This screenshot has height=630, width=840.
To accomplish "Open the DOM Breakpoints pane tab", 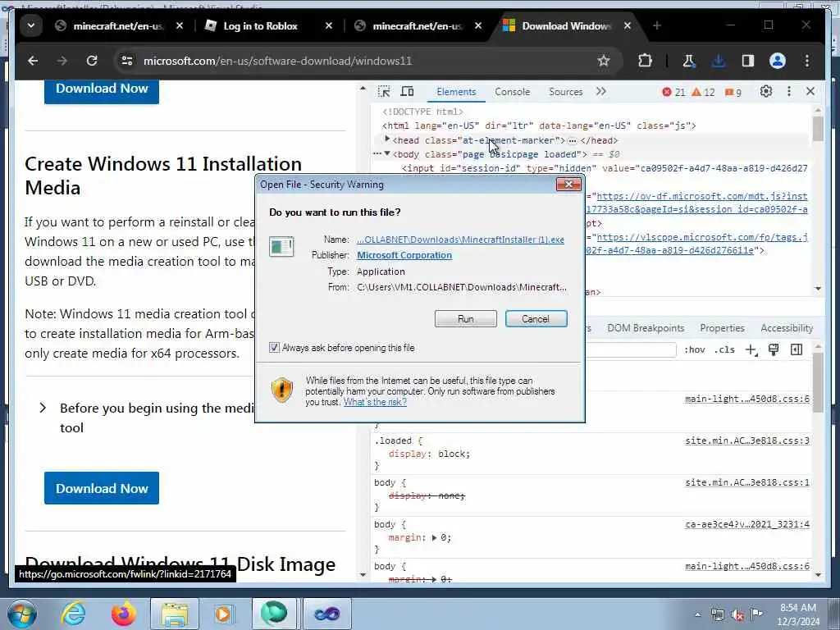I will (646, 328).
